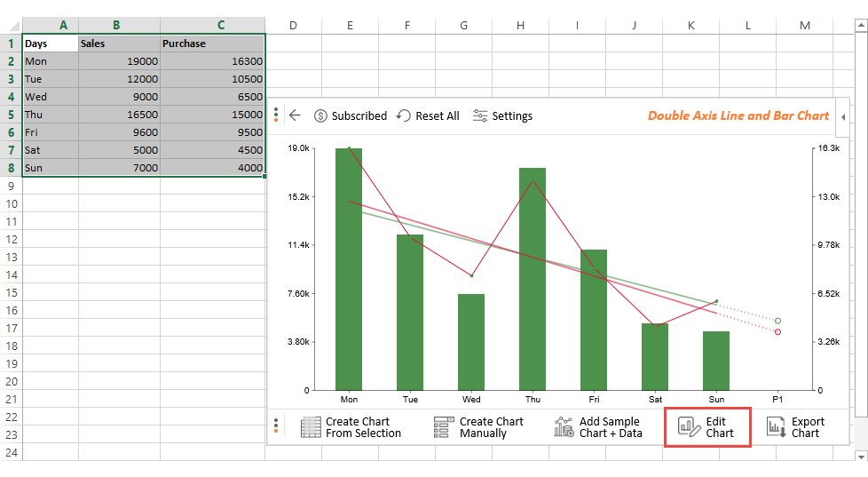Select column D header

(294, 26)
